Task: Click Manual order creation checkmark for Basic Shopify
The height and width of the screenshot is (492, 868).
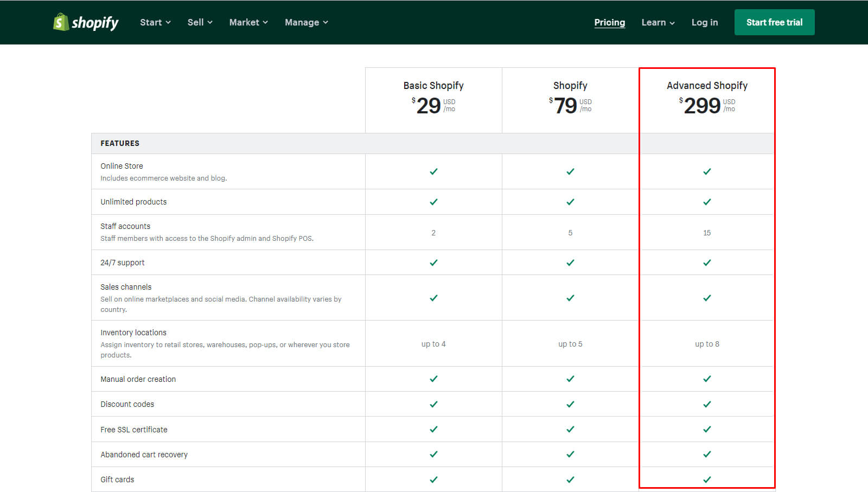Action: coord(433,379)
